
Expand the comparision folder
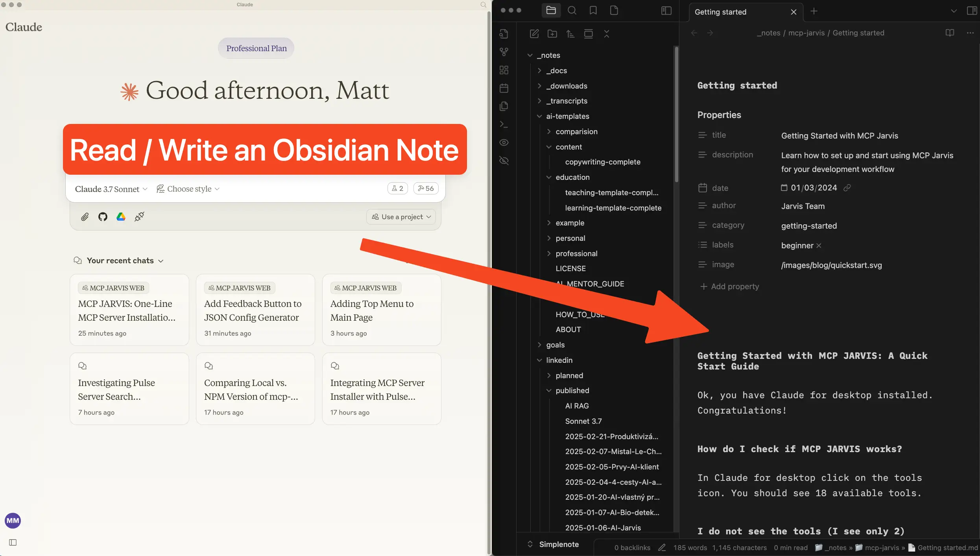pos(549,132)
